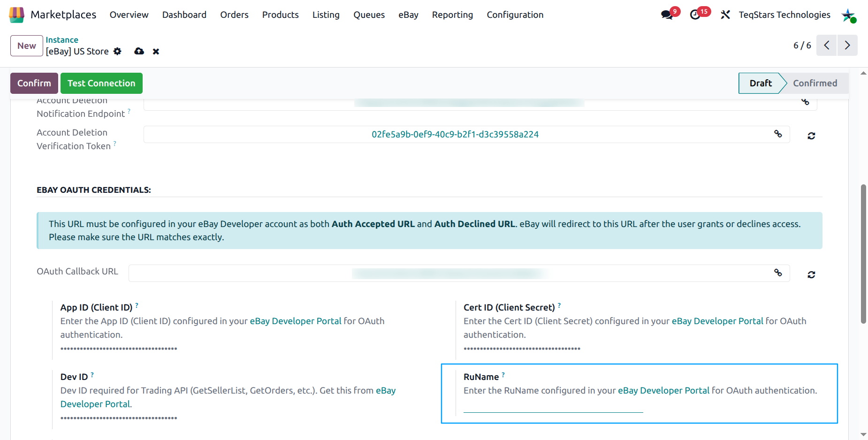Open the Overview menu
Viewport: 868px width, 440px height.
pyautogui.click(x=129, y=15)
